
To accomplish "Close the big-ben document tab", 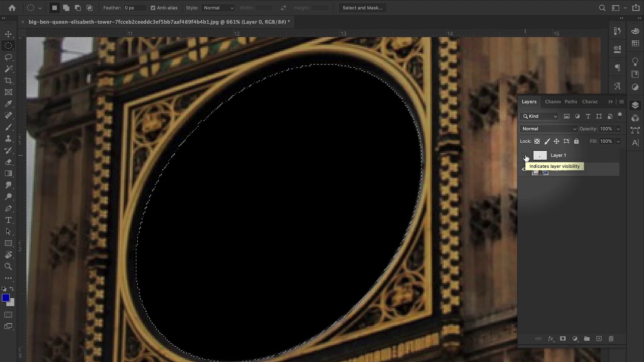I will click(x=23, y=22).
